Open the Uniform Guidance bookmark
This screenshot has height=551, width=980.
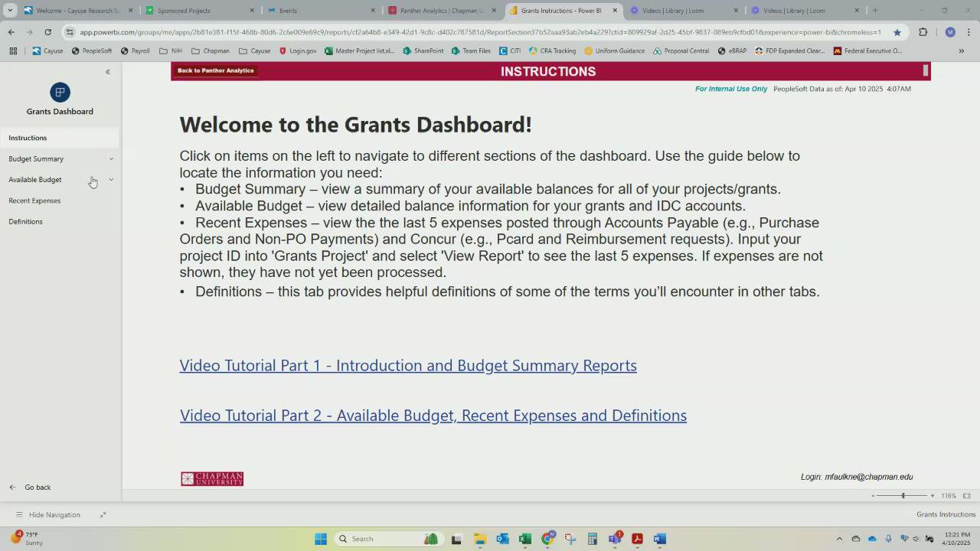615,51
